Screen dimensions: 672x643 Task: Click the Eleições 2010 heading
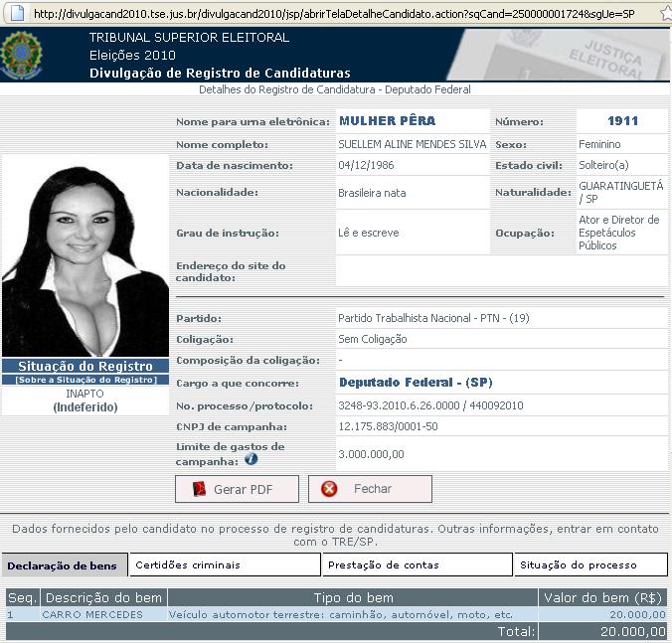point(132,56)
